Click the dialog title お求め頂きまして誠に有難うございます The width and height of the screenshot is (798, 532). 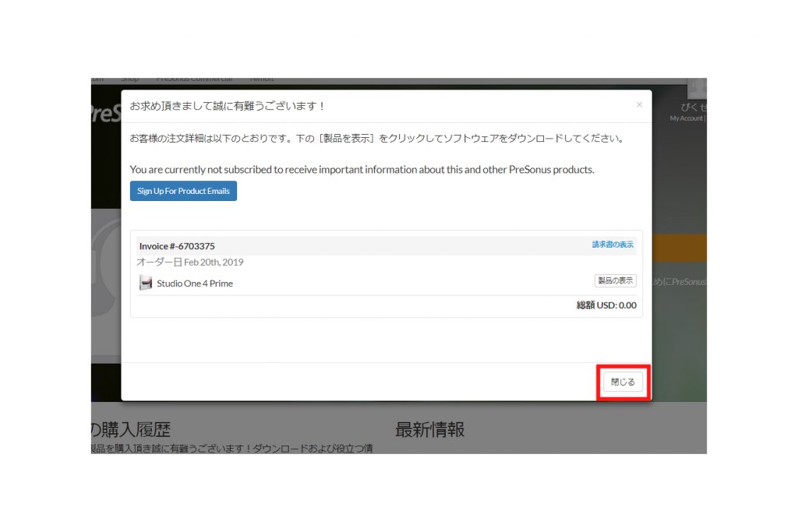[x=227, y=106]
